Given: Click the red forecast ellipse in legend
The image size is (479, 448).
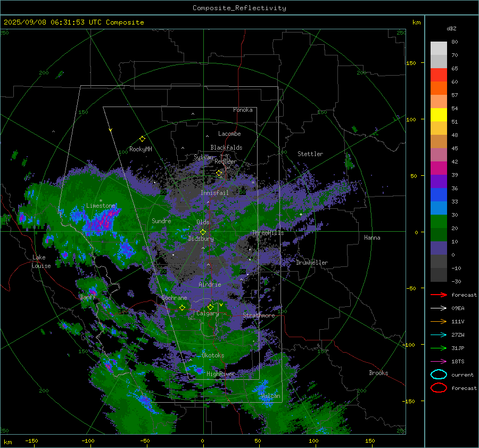Looking at the screenshot, I should click(439, 388).
